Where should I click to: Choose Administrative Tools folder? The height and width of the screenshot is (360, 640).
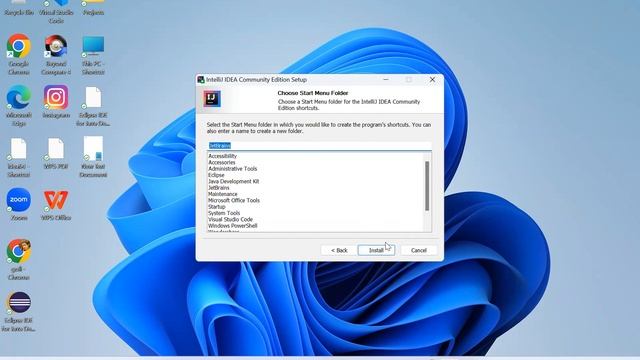233,169
